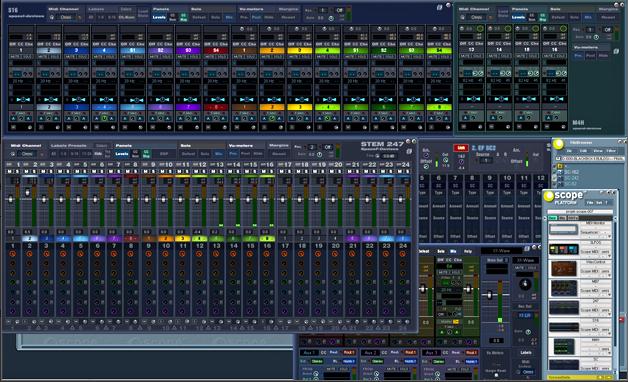This screenshot has width=628, height=382.
Task: Select the blue 3 channel label in S16
Action: [x=76, y=50]
